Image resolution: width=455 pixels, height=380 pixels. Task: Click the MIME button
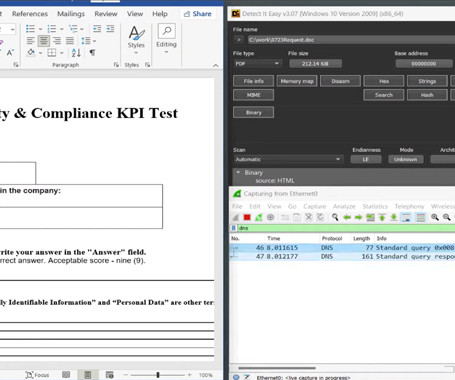[x=253, y=95]
